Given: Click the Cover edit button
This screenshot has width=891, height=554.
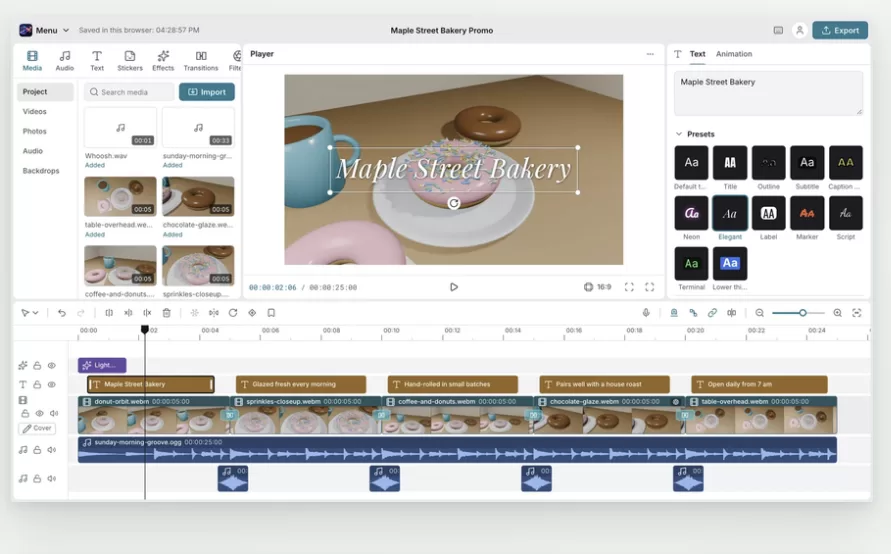Looking at the screenshot, I should tap(38, 428).
